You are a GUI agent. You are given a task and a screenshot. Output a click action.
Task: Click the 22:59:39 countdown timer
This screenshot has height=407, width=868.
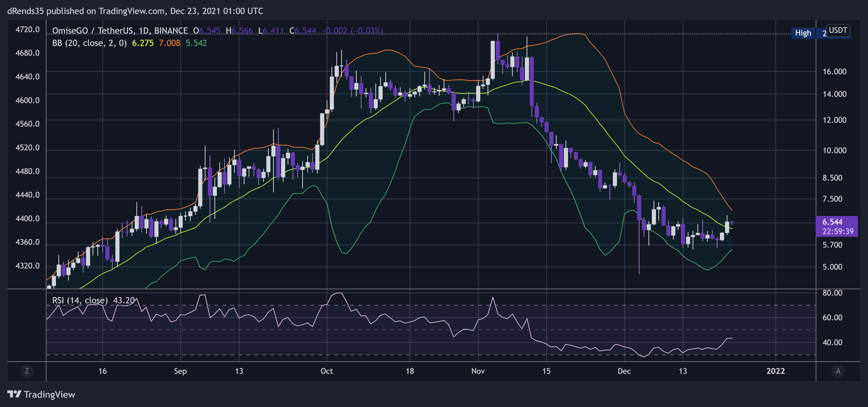coord(838,231)
